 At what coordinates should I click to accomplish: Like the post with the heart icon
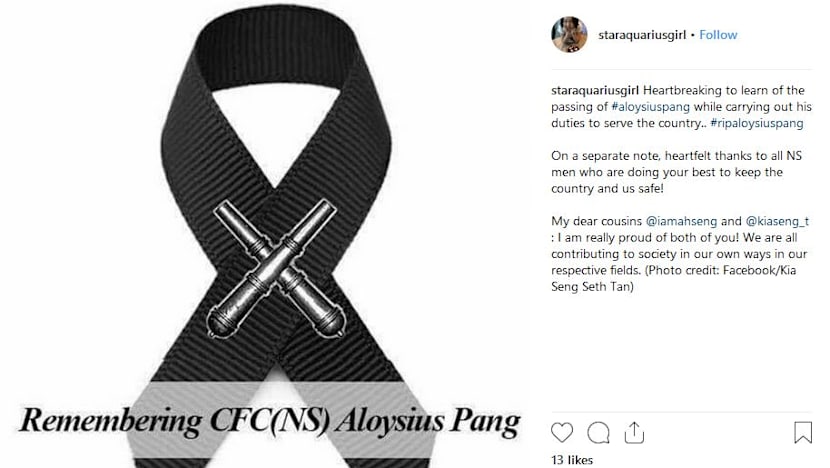click(562, 433)
